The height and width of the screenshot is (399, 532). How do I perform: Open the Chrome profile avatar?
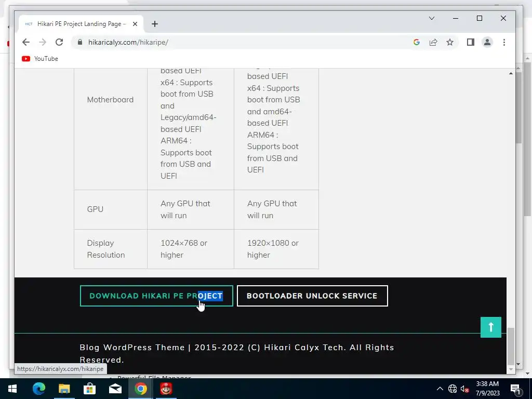(487, 42)
